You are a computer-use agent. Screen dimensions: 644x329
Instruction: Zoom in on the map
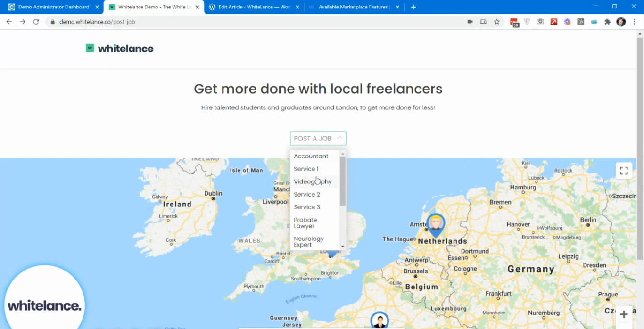coord(624,314)
